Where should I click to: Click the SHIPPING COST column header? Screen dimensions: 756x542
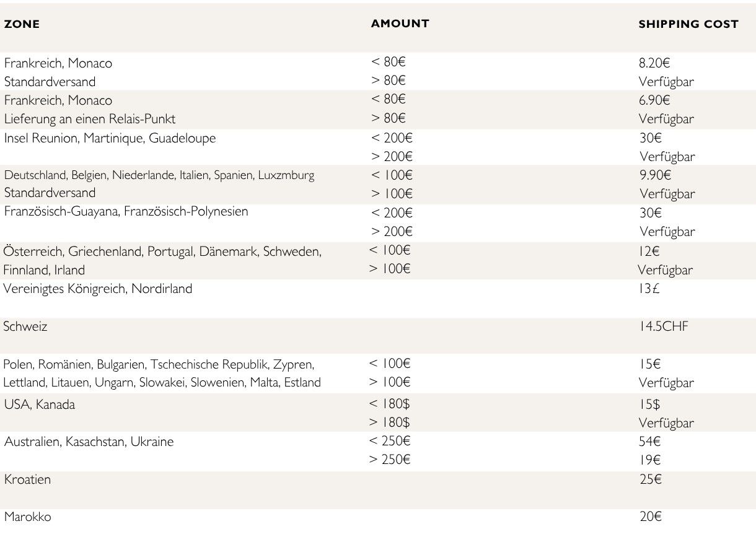tap(688, 24)
